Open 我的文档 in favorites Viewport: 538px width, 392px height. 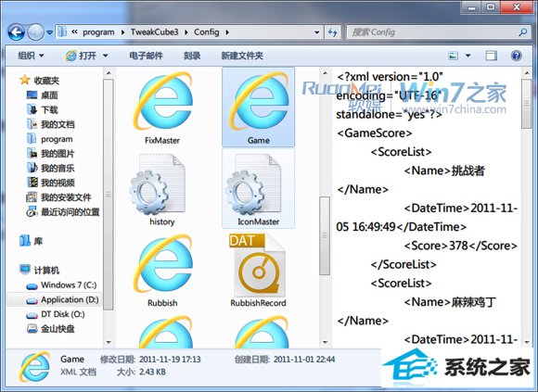(50, 124)
